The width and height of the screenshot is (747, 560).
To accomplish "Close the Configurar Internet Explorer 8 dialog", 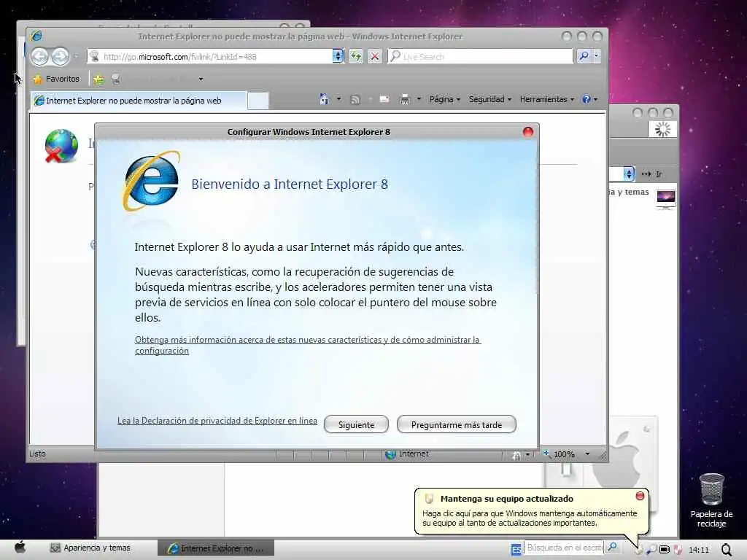I will click(528, 132).
